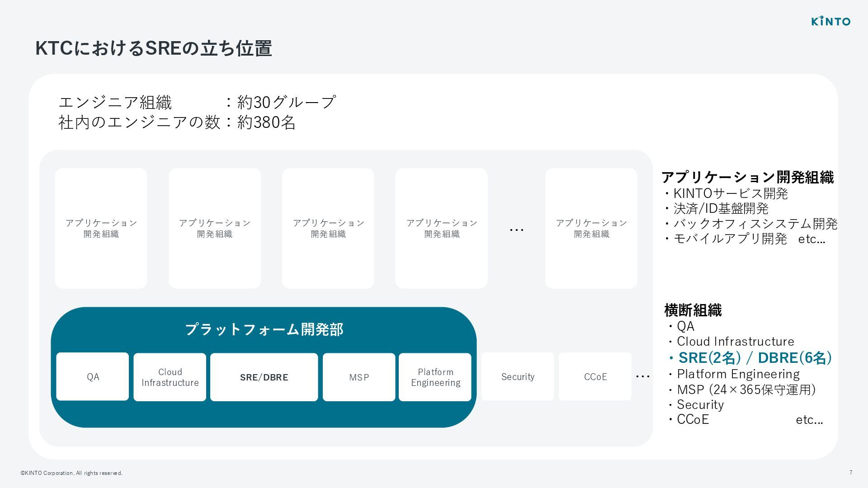The width and height of the screenshot is (868, 488).
Task: Click the text 約30グループ
Action: [x=287, y=102]
